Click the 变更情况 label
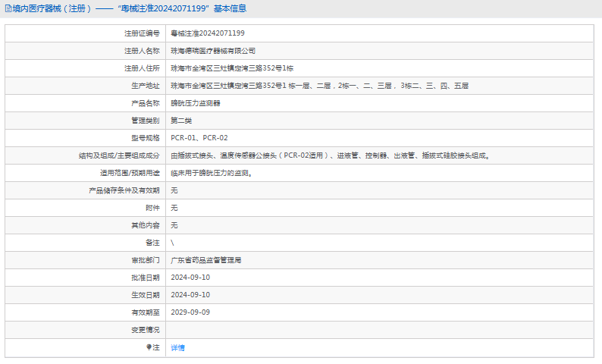This screenshot has height=364, width=602. [x=145, y=330]
